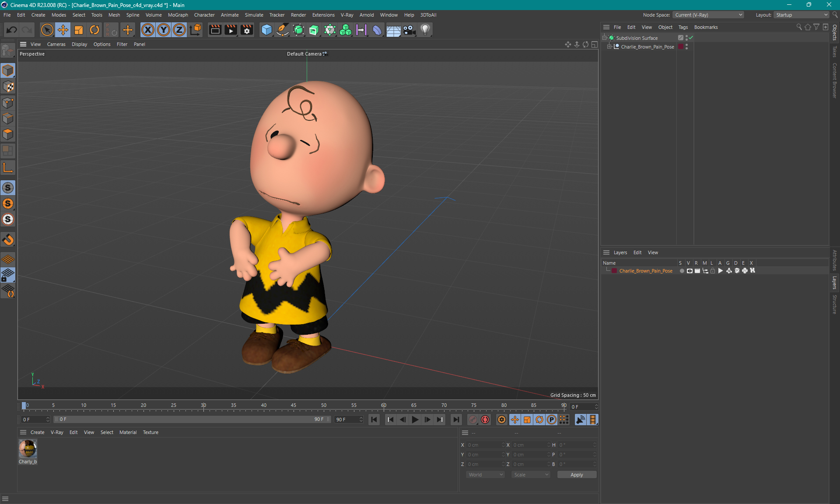The height and width of the screenshot is (504, 840).
Task: Toggle Y axis lock
Action: pyautogui.click(x=164, y=30)
